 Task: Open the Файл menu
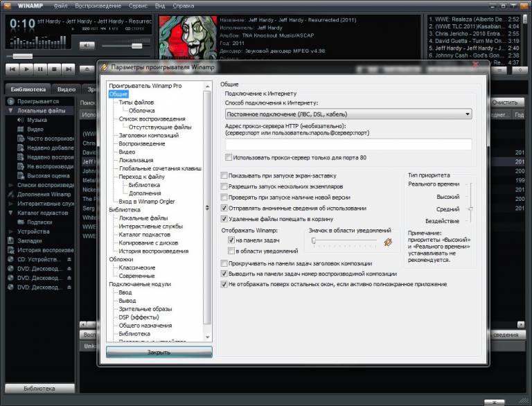60,6
